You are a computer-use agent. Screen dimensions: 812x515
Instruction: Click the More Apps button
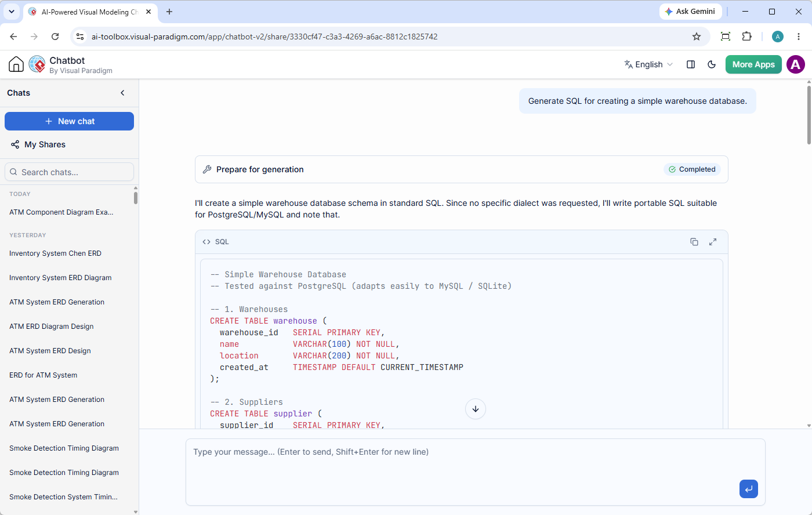coord(753,64)
